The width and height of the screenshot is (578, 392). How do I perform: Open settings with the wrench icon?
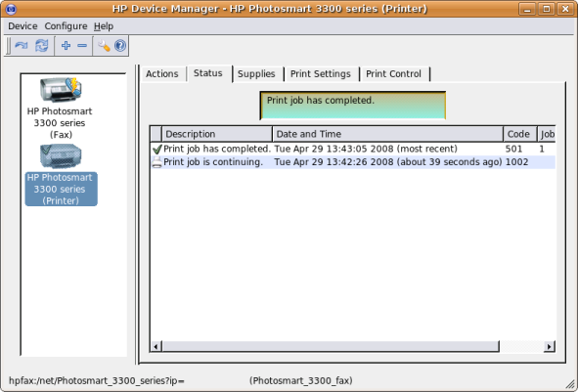[x=104, y=46]
